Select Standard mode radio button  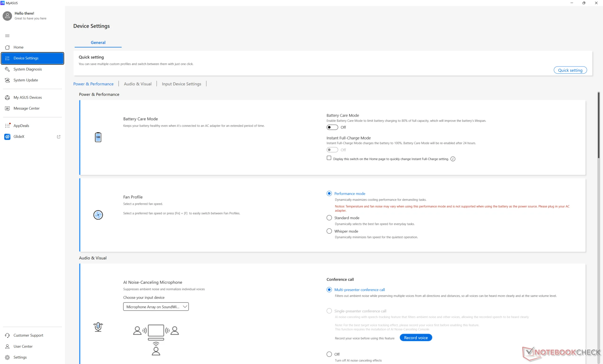(x=329, y=218)
